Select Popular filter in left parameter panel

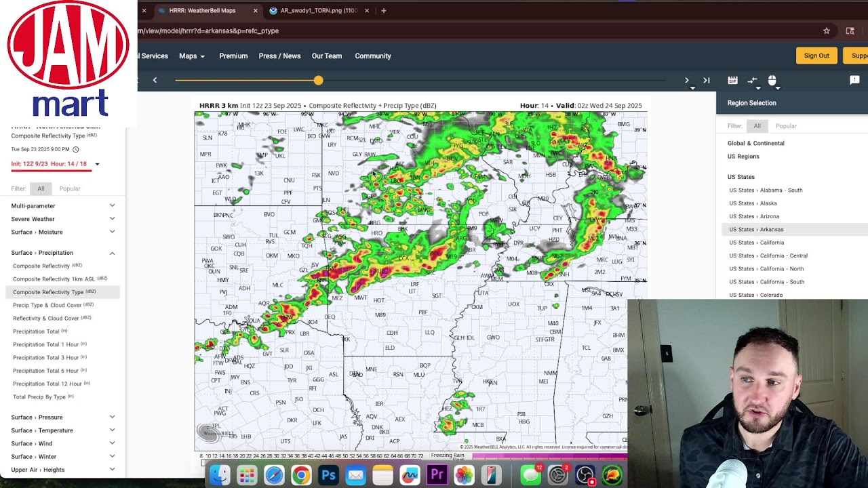pos(70,188)
